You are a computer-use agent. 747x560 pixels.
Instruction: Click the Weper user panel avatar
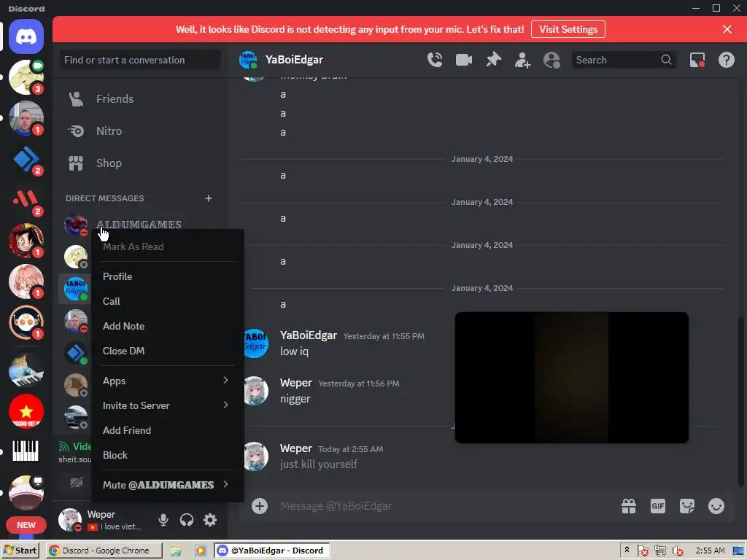tap(70, 519)
